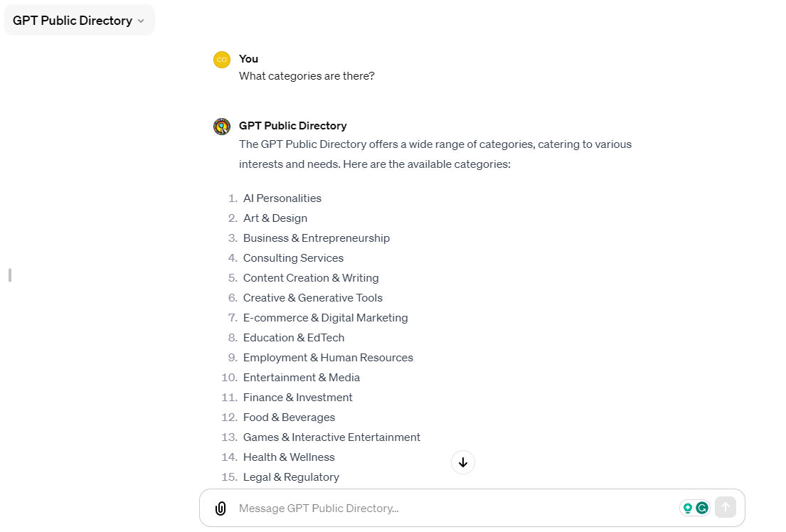This screenshot has width=786, height=532.
Task: Select the Art & Design category
Action: tap(275, 218)
